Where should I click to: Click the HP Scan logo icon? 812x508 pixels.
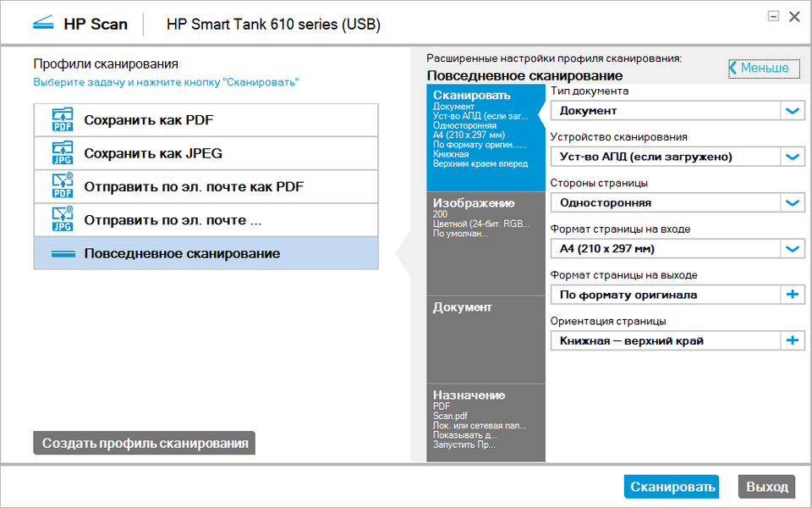click(x=43, y=24)
